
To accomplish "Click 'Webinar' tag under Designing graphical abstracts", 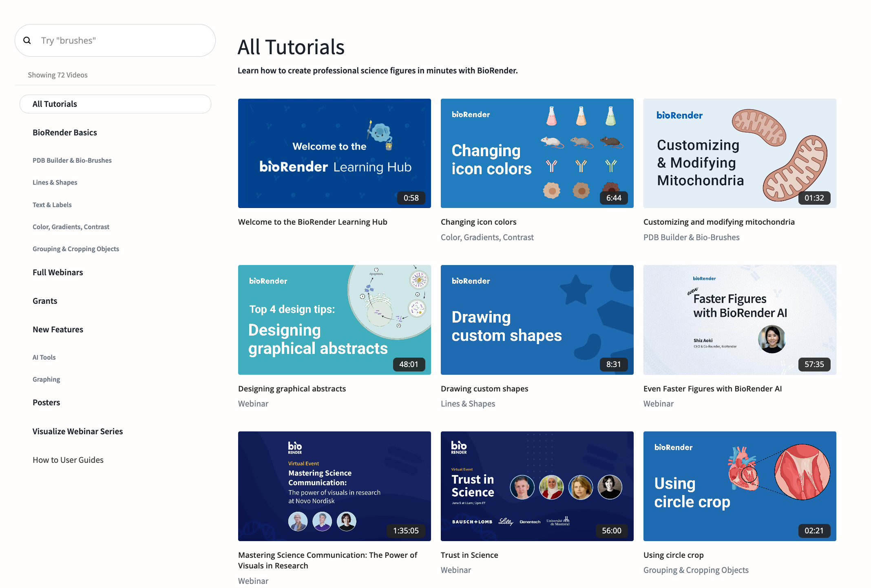I will click(x=253, y=404).
